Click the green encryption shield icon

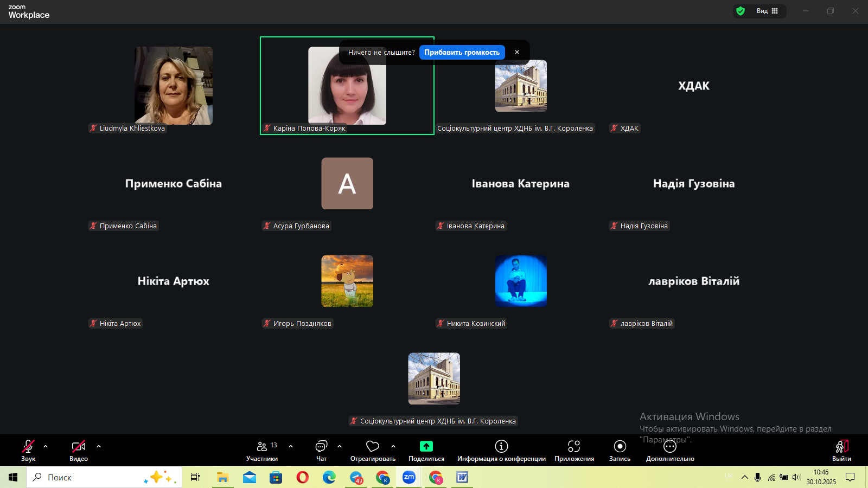[x=741, y=11]
